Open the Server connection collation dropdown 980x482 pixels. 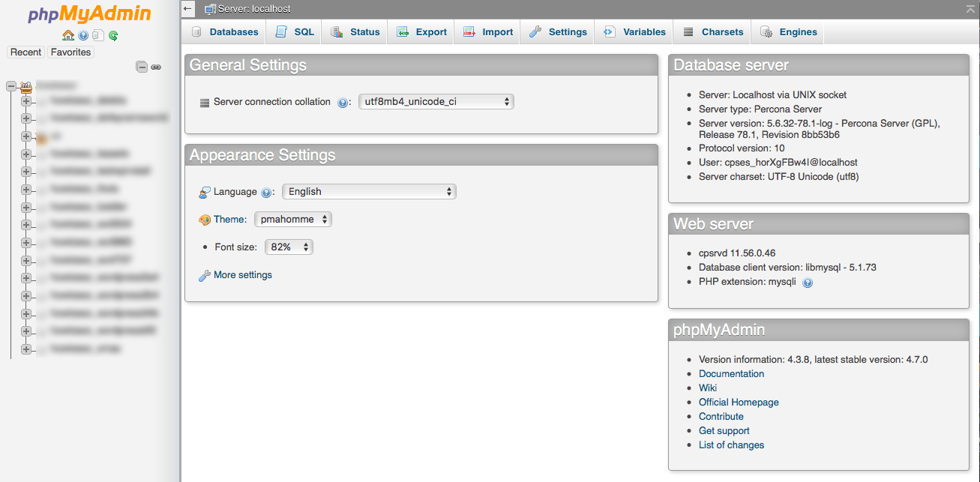436,101
